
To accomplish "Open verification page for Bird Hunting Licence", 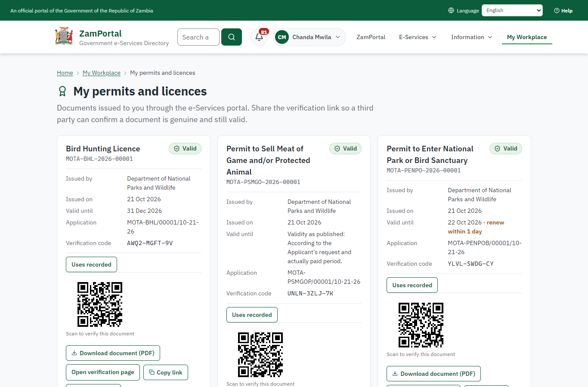I will 103,372.
